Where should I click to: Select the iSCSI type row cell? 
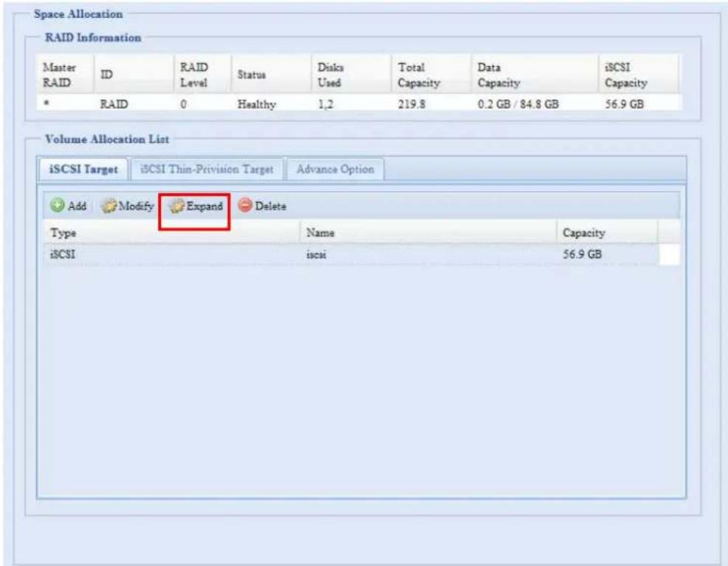point(172,255)
